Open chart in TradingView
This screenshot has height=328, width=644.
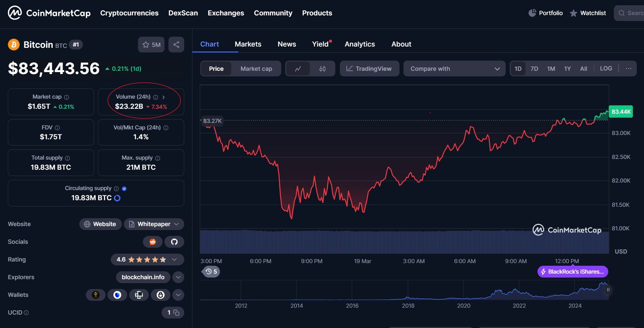(x=369, y=68)
